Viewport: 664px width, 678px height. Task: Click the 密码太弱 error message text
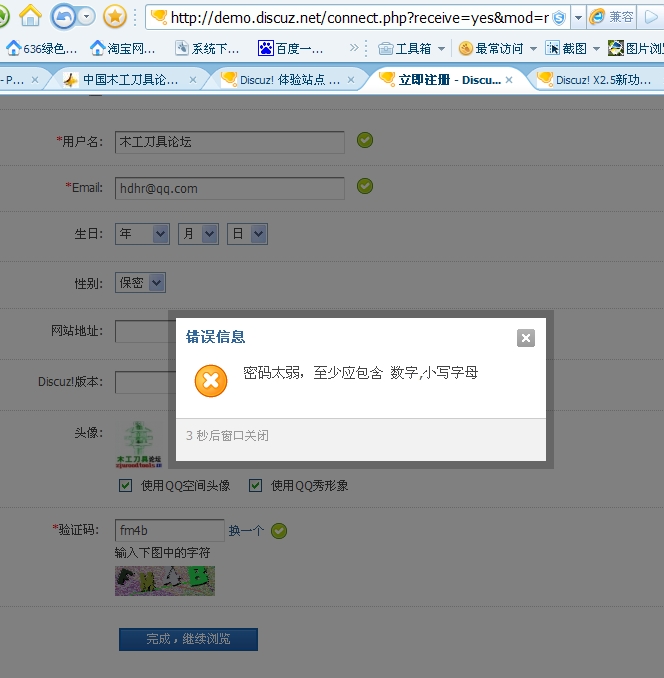[361, 372]
